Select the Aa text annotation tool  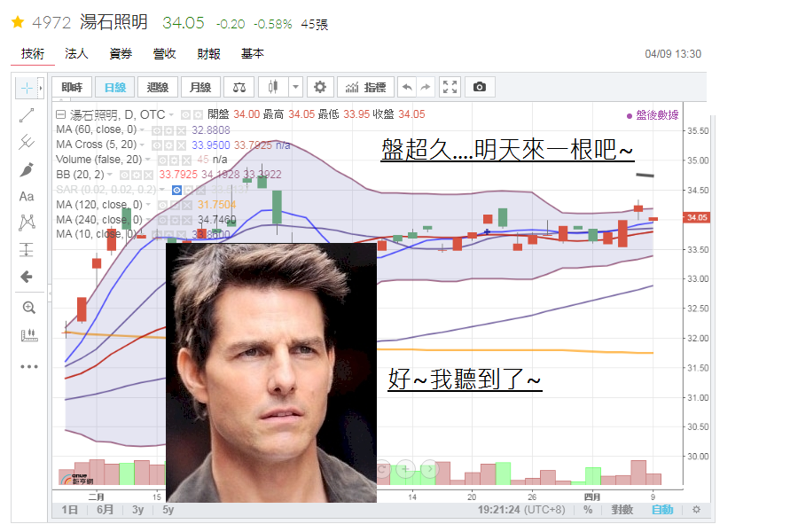pyautogui.click(x=27, y=197)
